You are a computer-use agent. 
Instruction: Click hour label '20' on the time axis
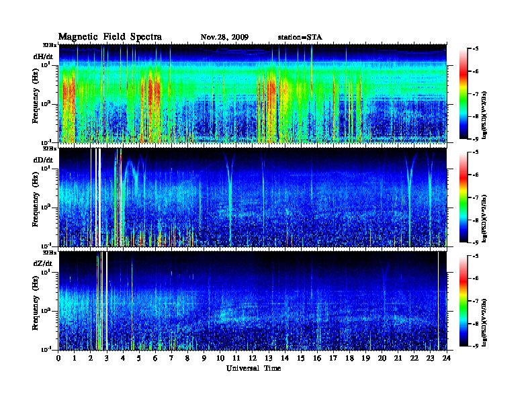382,358
